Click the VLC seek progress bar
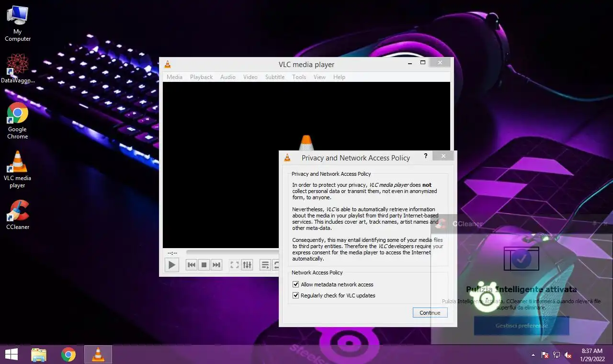613x364 pixels. coord(233,252)
